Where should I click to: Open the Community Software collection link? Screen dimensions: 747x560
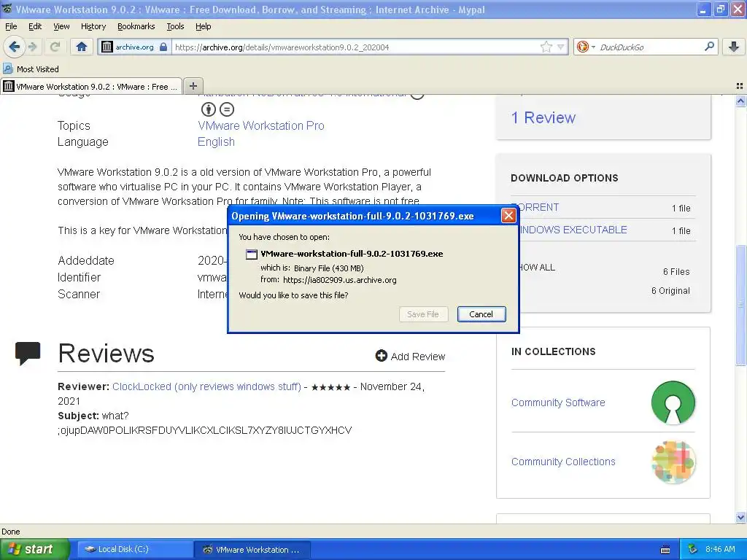[558, 402]
